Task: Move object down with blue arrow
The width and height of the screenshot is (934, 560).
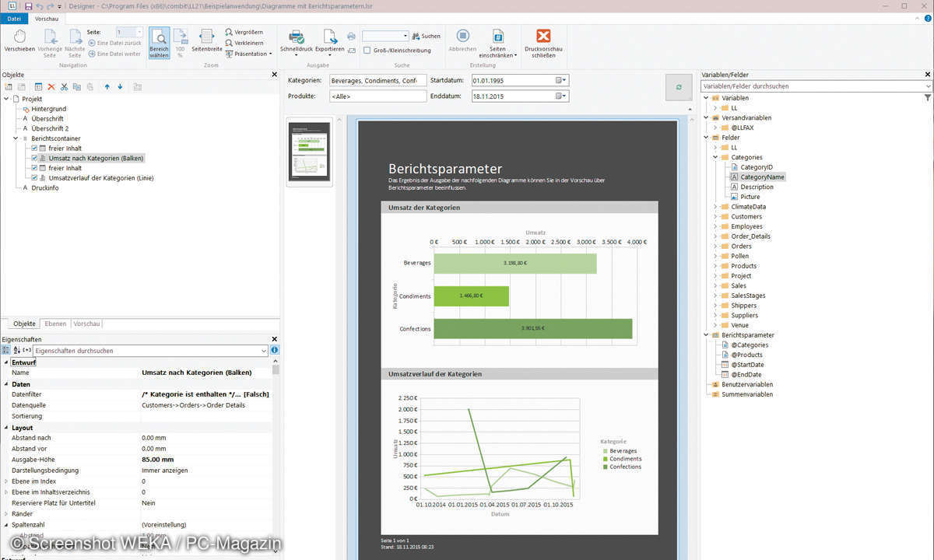Action: (x=120, y=87)
